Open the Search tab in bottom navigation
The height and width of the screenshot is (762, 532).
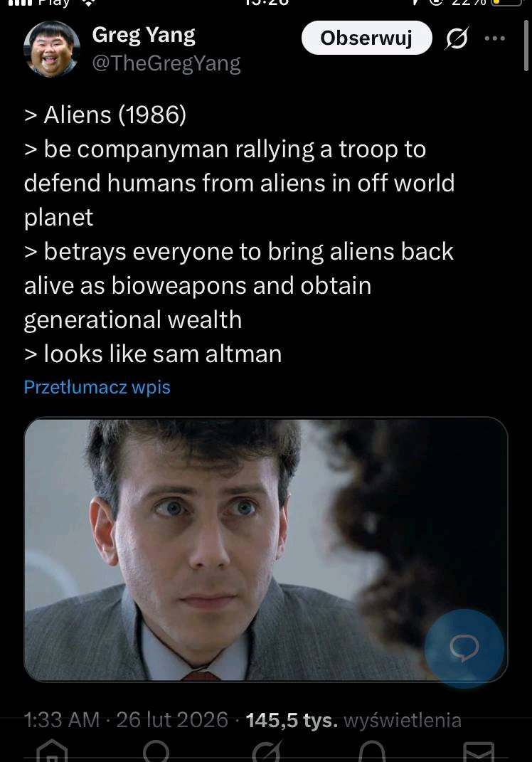(x=156, y=751)
